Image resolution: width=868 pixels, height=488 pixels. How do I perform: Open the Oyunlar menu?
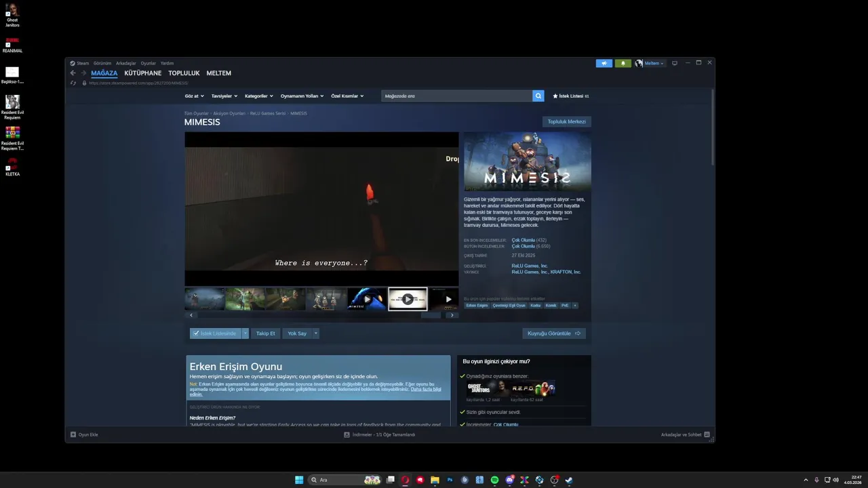pyautogui.click(x=148, y=63)
